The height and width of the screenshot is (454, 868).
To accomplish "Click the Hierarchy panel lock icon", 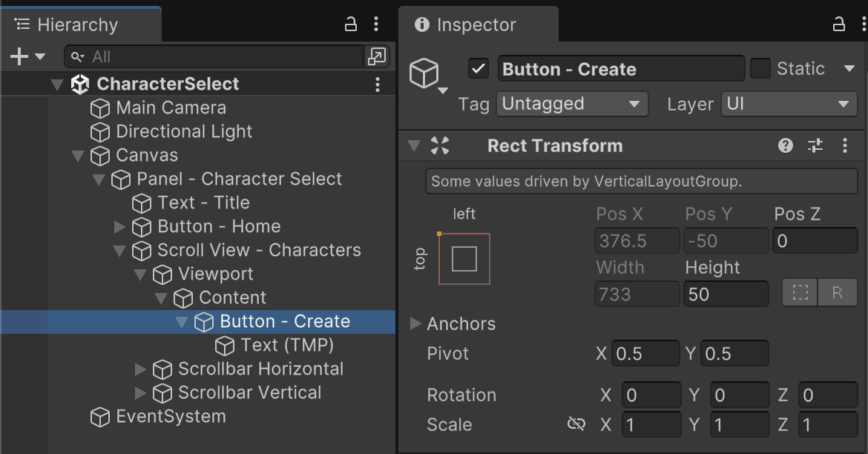I will tap(352, 24).
